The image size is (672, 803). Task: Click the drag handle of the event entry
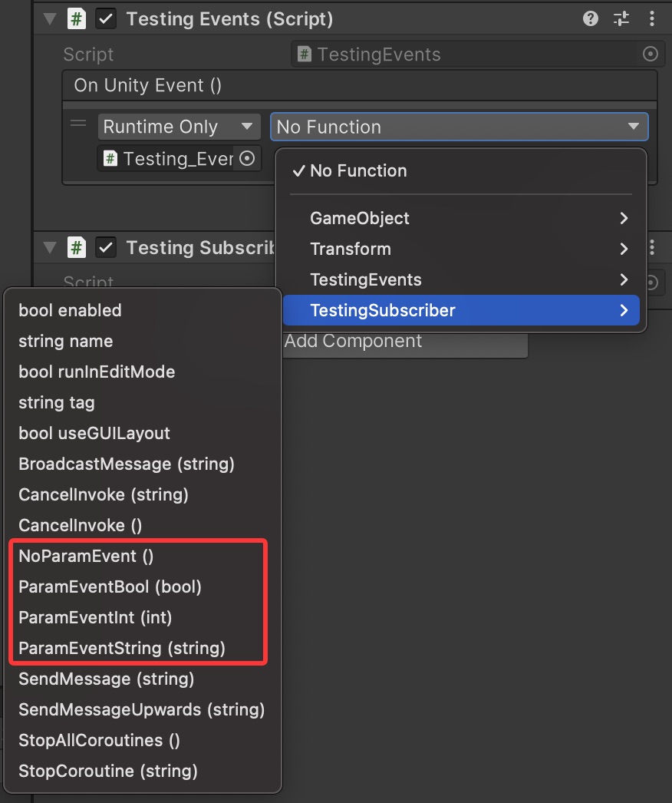pyautogui.click(x=78, y=124)
